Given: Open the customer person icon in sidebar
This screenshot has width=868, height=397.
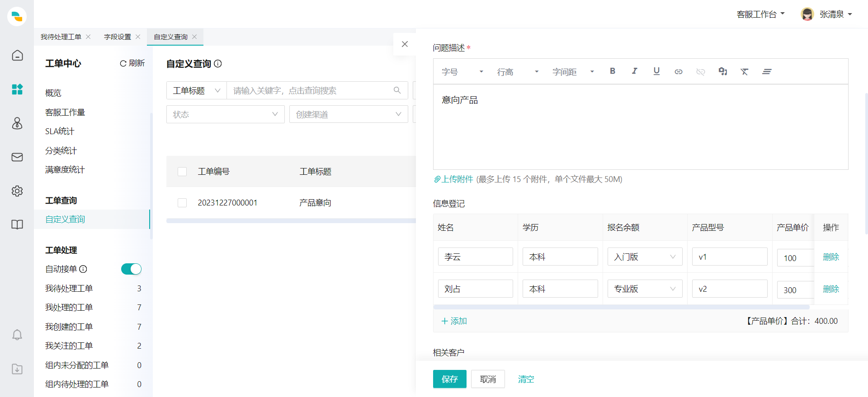Looking at the screenshot, I should (x=17, y=123).
